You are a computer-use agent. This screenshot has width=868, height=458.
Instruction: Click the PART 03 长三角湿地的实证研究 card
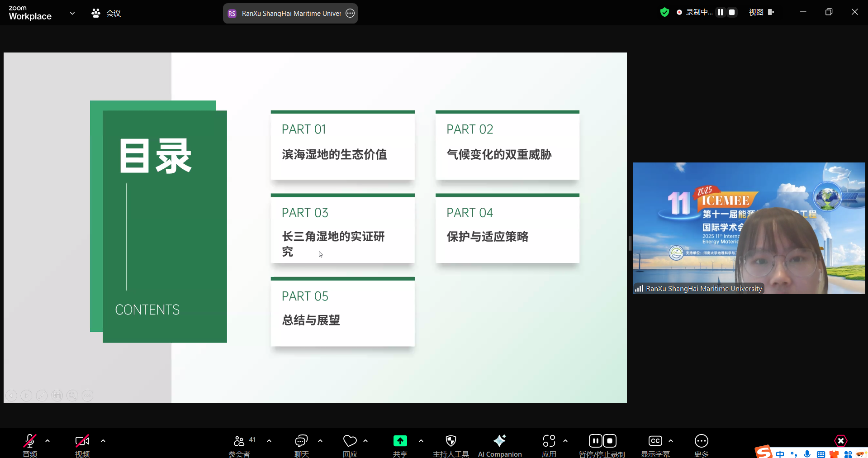pos(343,228)
